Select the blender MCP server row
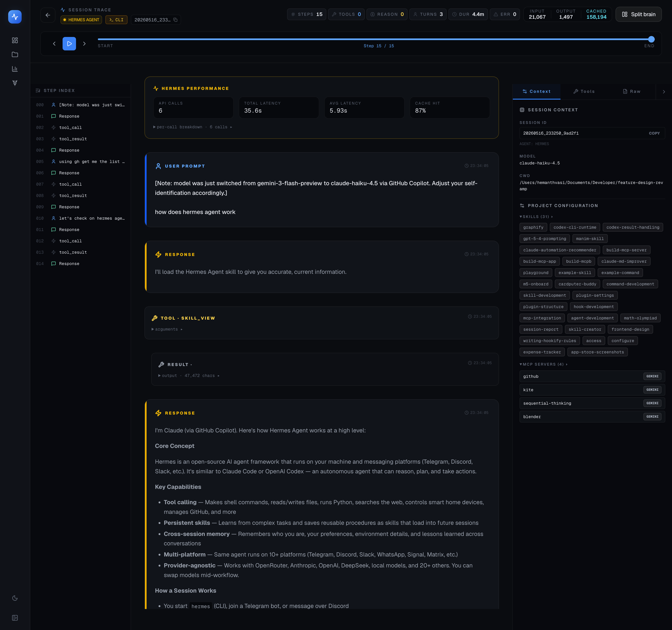Viewport: 672px width, 630px height. coord(592,417)
